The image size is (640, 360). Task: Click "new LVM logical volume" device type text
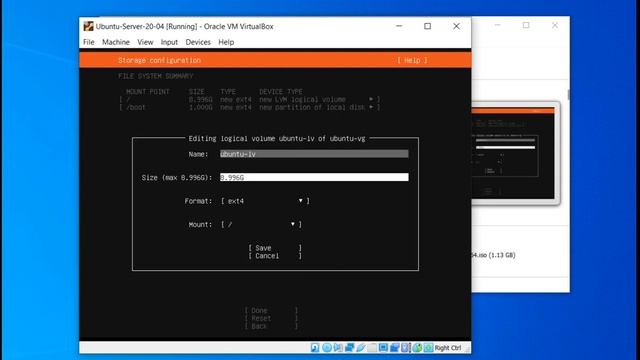302,99
